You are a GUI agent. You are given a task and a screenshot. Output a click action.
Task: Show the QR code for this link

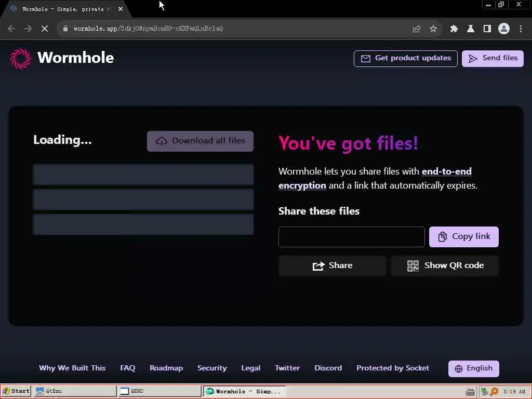click(x=445, y=265)
